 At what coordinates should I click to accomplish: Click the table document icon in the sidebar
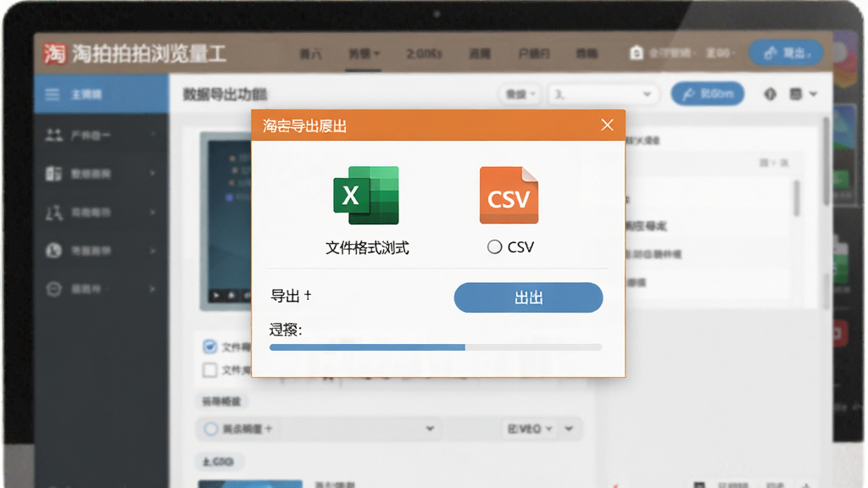click(x=53, y=173)
